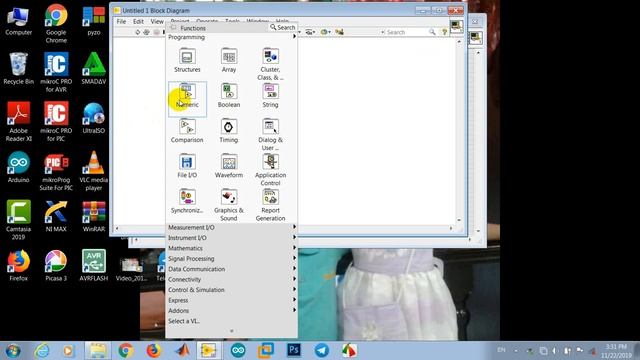Open the Dialog & User palette

coord(270,134)
